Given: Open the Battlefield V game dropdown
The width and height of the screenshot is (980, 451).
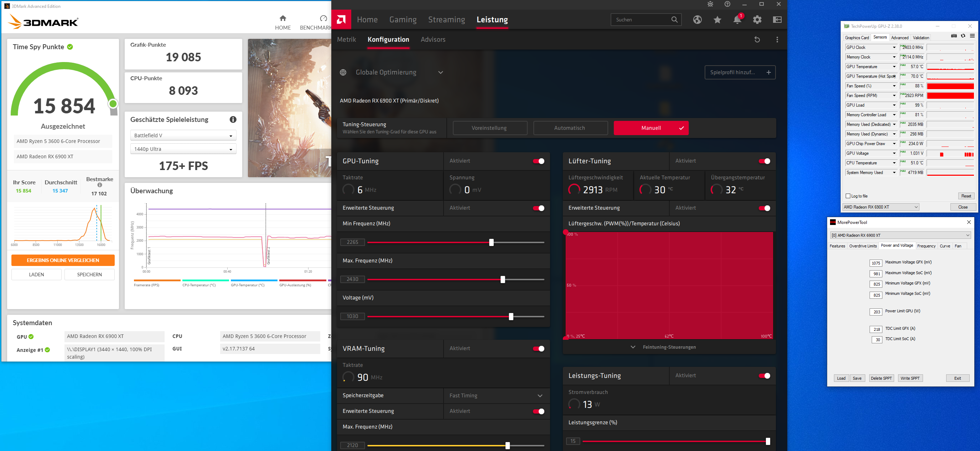Looking at the screenshot, I should click(183, 135).
